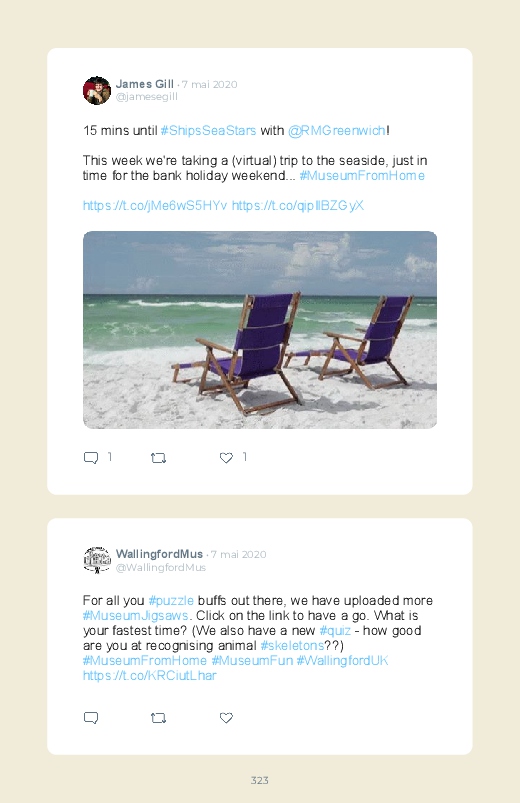Open the #ShipsSeaStars hashtag
The image size is (520, 803).
[208, 131]
